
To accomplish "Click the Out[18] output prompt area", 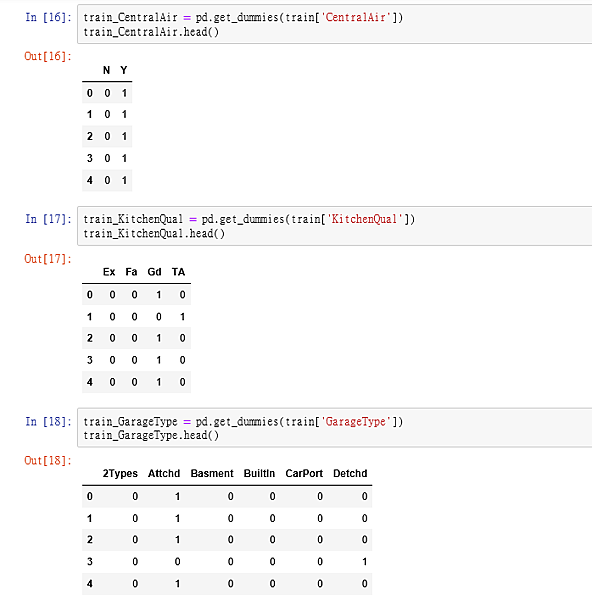I will click(48, 460).
